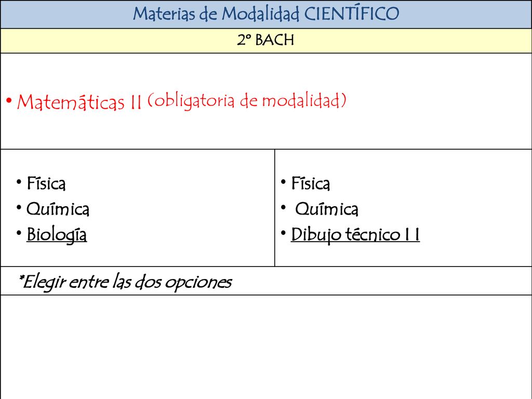Open the underlined 'Dibujo técnico II' link

click(x=355, y=235)
